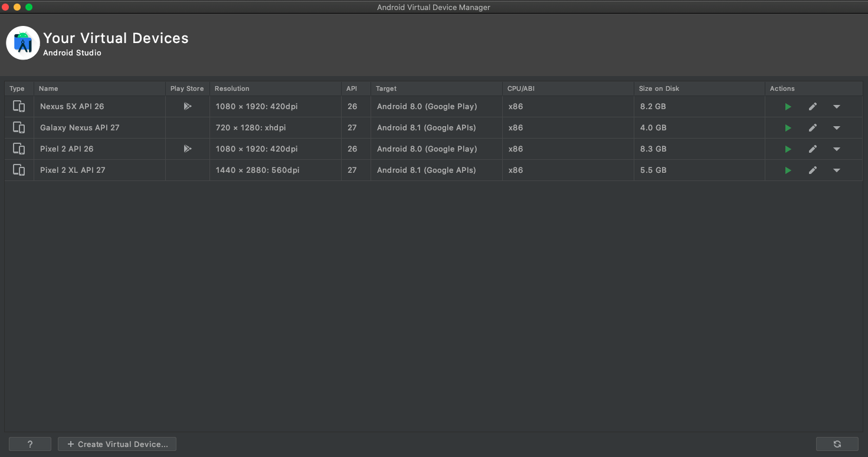This screenshot has width=868, height=457.
Task: Click the Your Virtual Devices heading
Action: (116, 38)
